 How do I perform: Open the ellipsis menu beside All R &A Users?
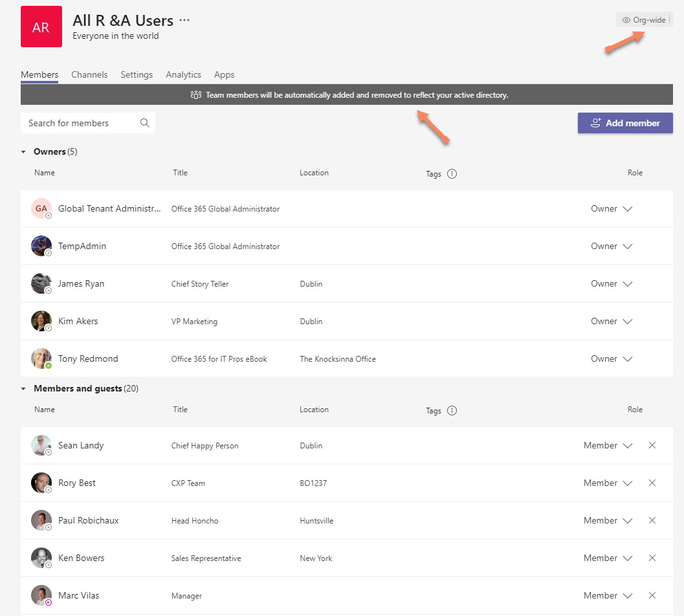184,20
